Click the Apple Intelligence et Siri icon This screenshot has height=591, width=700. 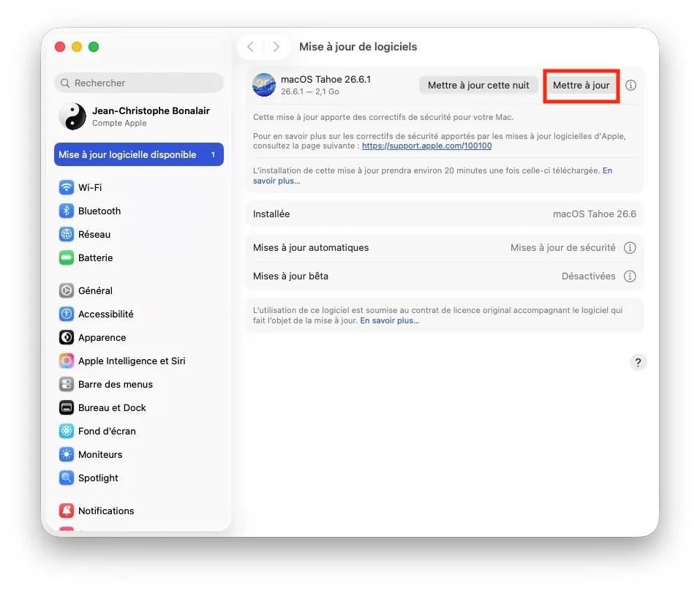coord(67,361)
